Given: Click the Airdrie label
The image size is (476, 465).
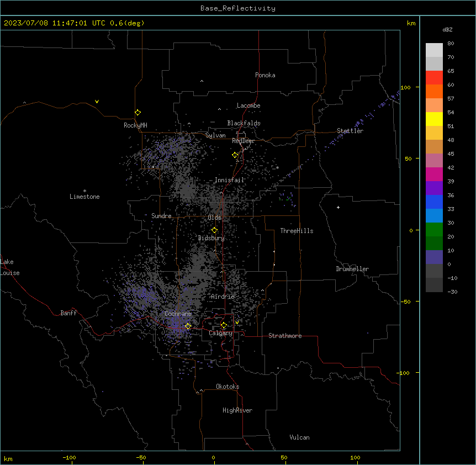Looking at the screenshot, I should tap(223, 297).
